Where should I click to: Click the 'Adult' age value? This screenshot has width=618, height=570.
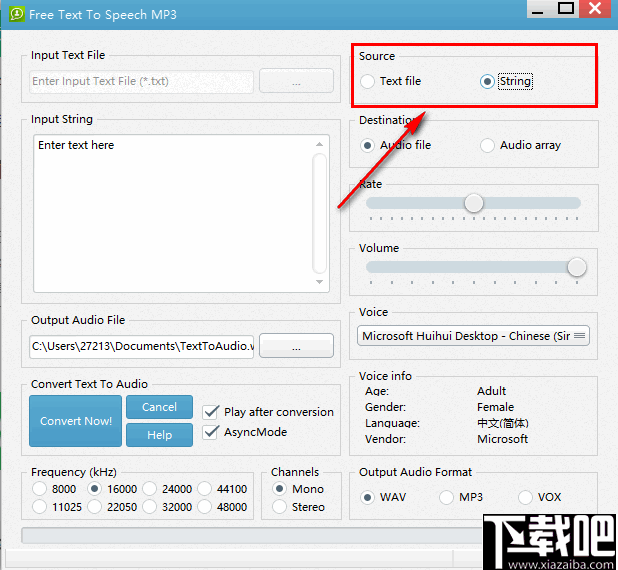pyautogui.click(x=491, y=391)
